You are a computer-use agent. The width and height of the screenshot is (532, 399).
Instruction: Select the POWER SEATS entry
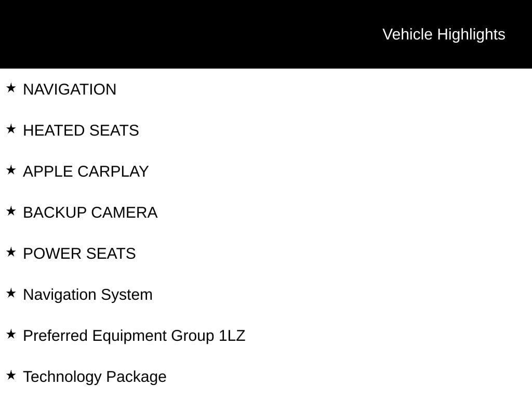(x=79, y=254)
